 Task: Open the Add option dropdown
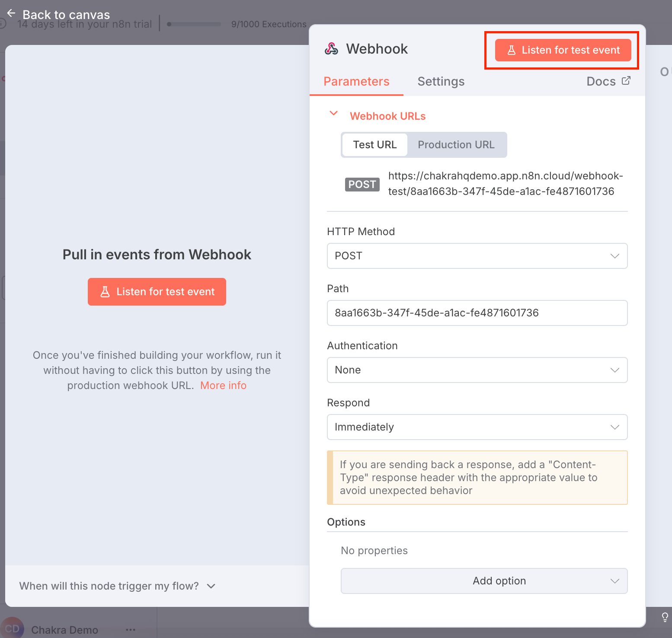tap(484, 581)
